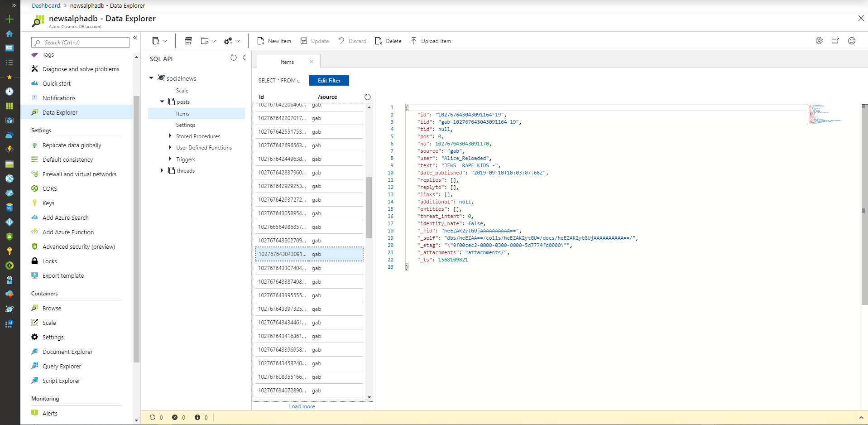Open Scale under socialnews in the tree
Viewport: 868px width, 425px height.
(x=182, y=91)
